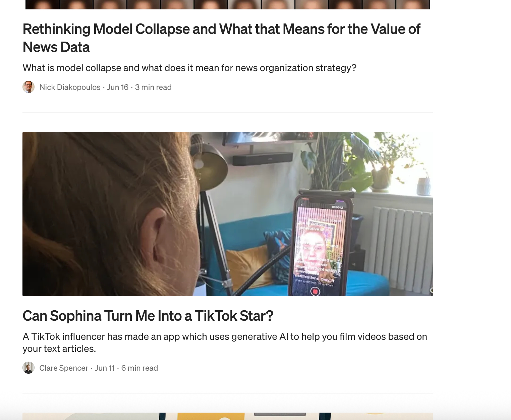Click the Jun 11 publication date
511x420 pixels.
pyautogui.click(x=105, y=368)
